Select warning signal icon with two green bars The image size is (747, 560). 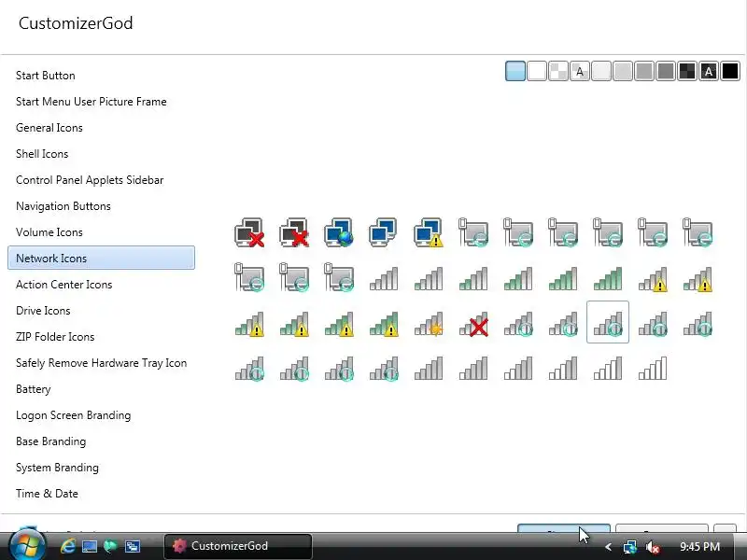(x=249, y=323)
